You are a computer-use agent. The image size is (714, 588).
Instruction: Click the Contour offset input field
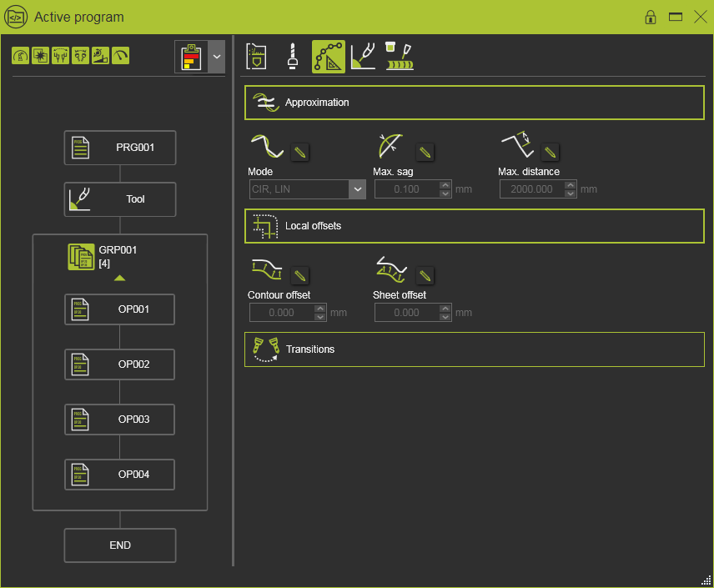pyautogui.click(x=281, y=313)
